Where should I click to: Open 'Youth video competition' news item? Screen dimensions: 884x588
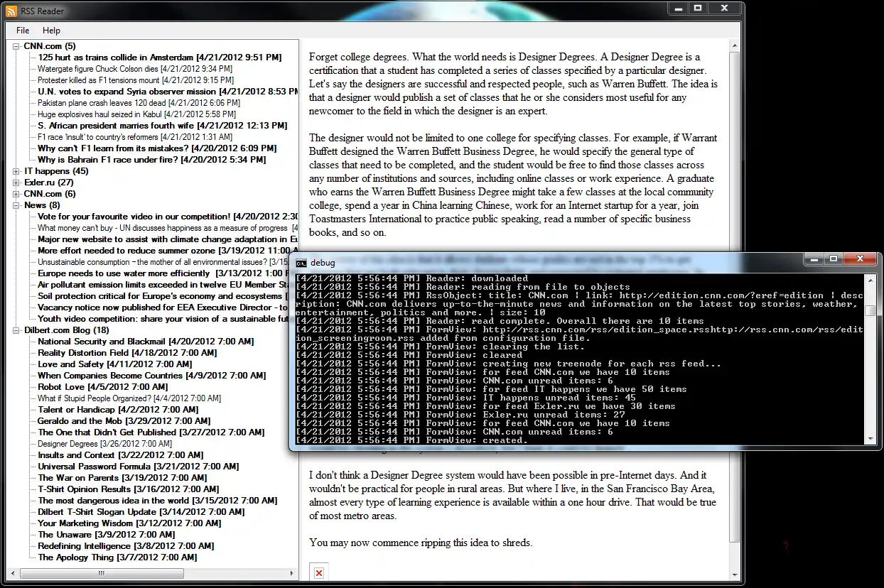[x=163, y=319]
